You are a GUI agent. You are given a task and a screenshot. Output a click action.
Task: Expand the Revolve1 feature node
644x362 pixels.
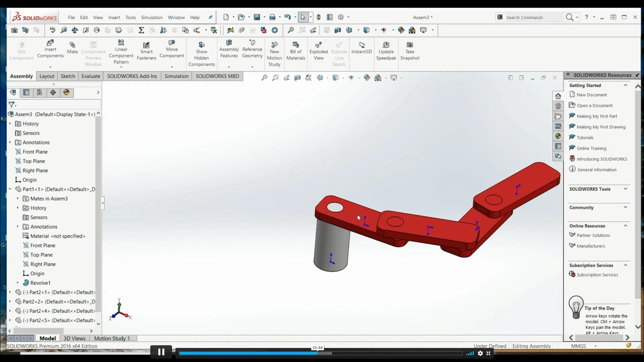(x=18, y=283)
